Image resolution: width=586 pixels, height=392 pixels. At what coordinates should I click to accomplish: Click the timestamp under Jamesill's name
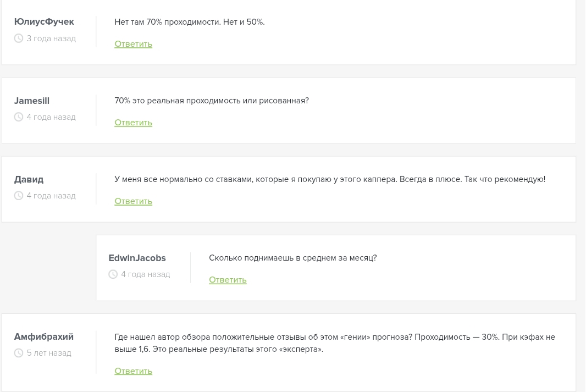51,117
